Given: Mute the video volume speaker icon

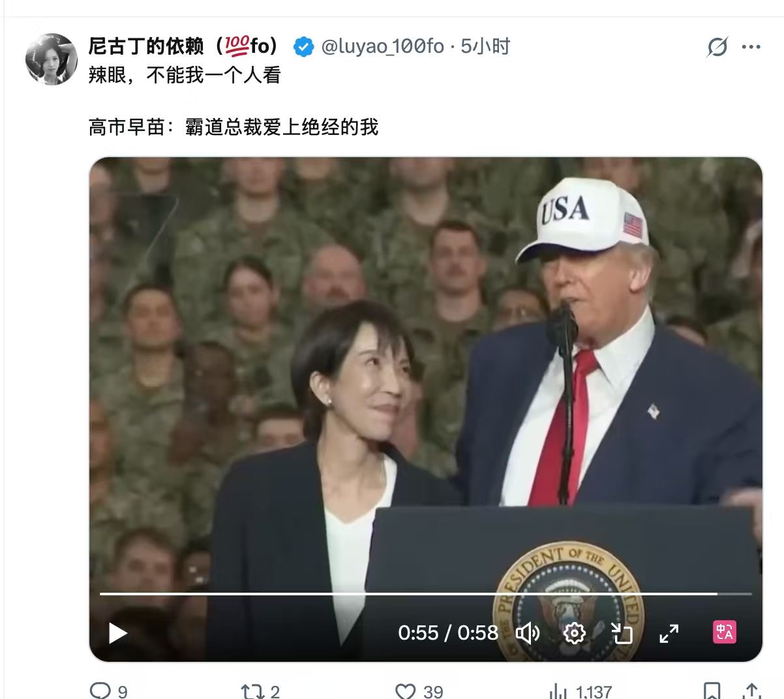Looking at the screenshot, I should 528,632.
